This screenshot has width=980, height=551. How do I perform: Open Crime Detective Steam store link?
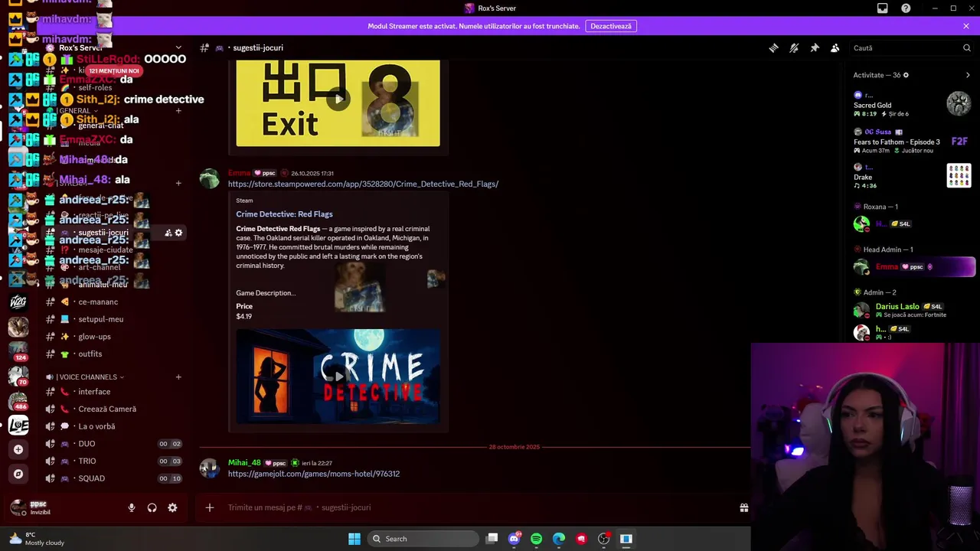click(363, 184)
